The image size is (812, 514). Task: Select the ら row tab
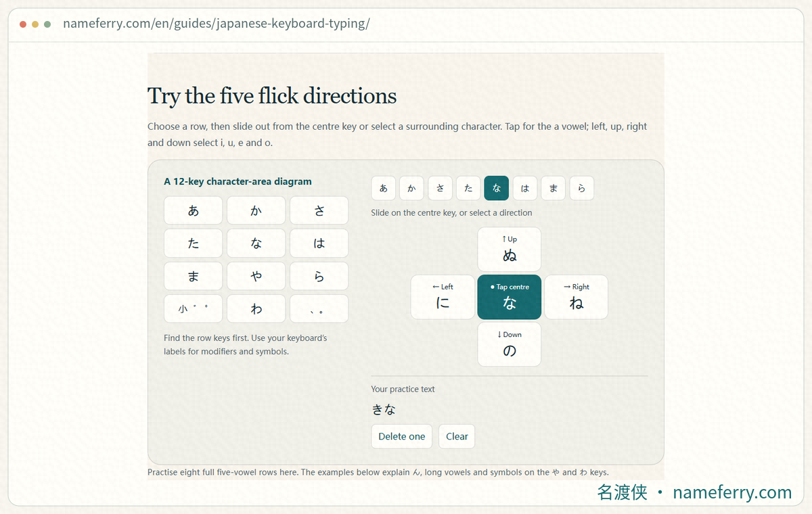(582, 188)
